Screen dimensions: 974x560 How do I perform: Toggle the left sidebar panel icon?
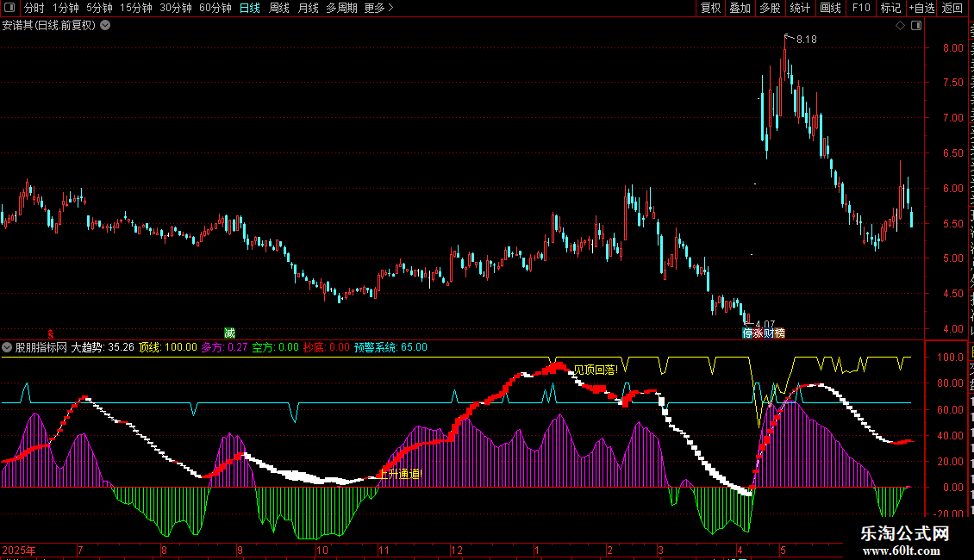tap(9, 8)
